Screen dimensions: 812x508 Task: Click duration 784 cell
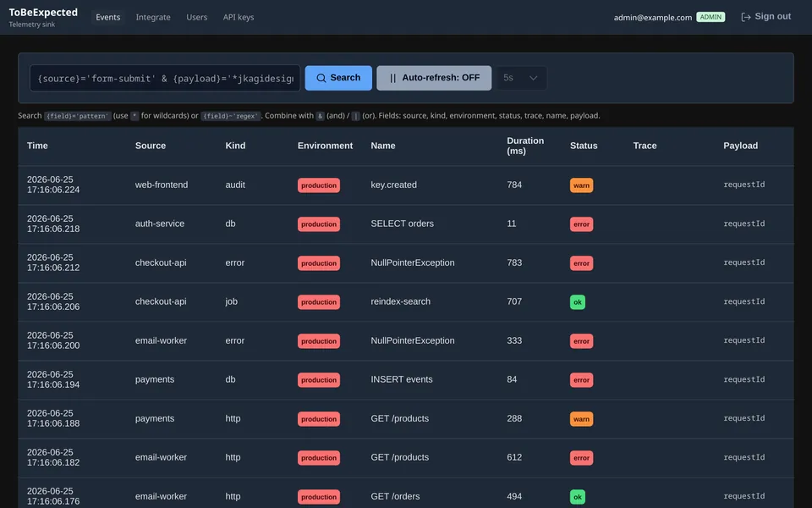point(514,185)
